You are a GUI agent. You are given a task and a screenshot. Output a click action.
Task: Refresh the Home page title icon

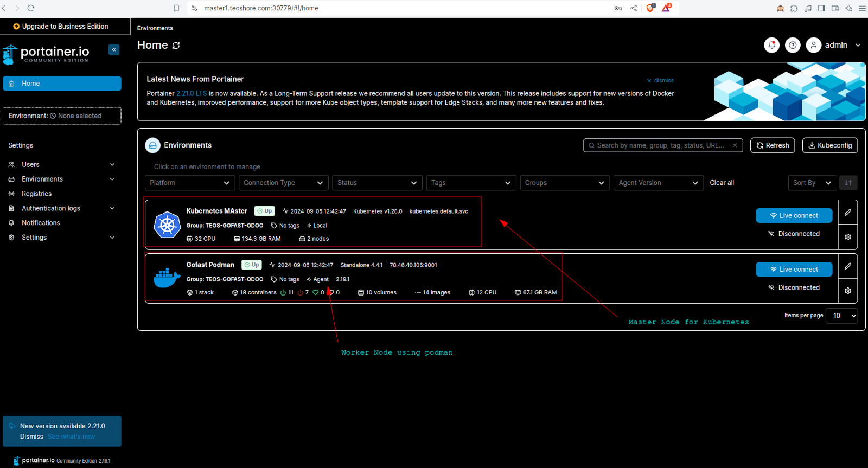pos(176,46)
